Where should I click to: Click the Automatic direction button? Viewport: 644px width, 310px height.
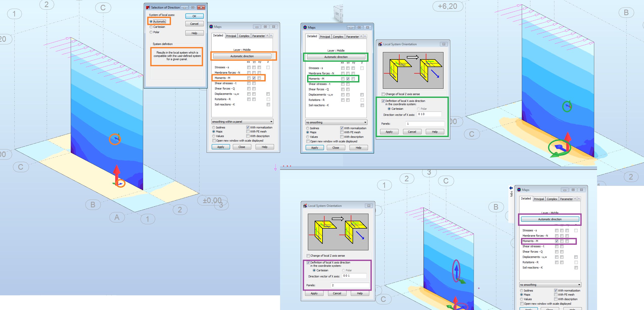242,56
